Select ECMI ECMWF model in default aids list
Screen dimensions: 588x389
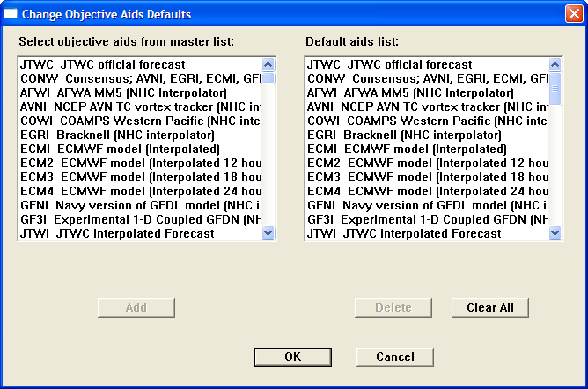427,149
